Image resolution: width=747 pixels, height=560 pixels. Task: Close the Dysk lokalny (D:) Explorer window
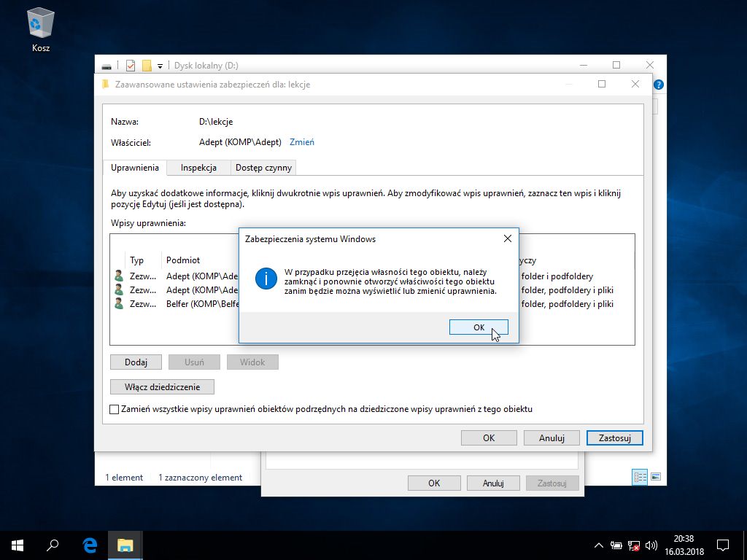click(x=650, y=65)
